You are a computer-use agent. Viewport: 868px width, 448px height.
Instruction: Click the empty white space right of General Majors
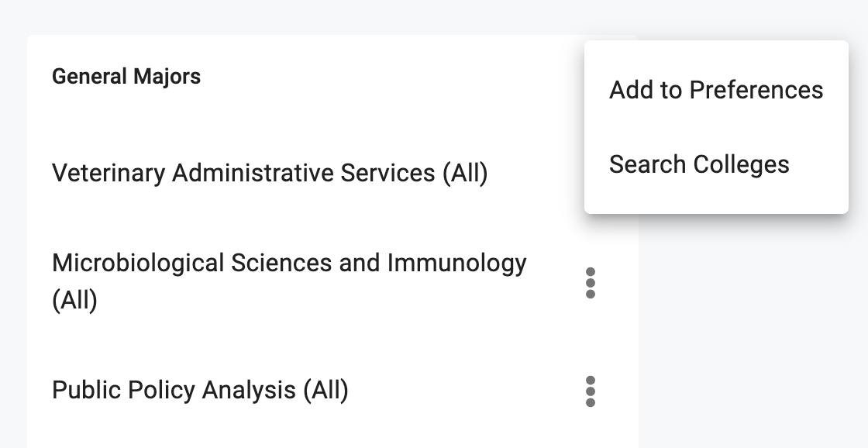tap(387, 77)
